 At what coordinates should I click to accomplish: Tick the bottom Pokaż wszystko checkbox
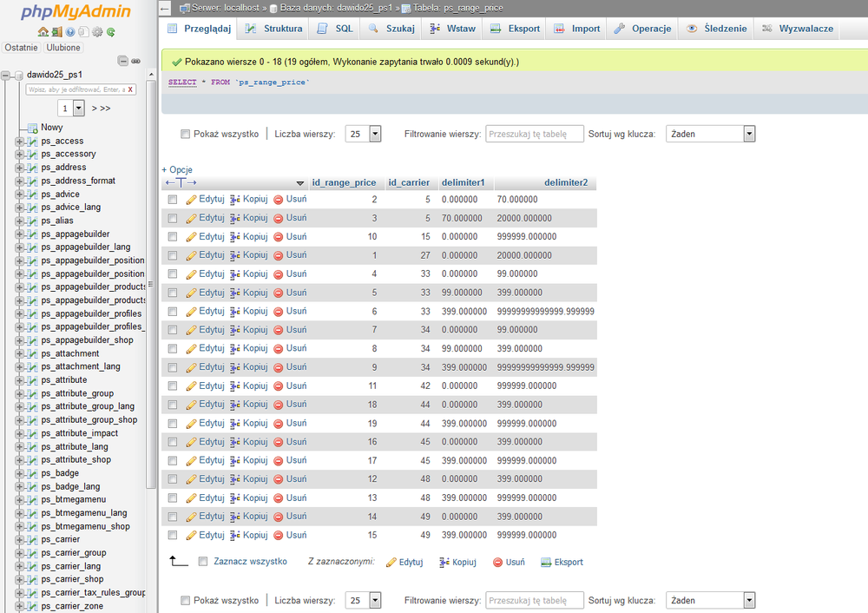[186, 600]
